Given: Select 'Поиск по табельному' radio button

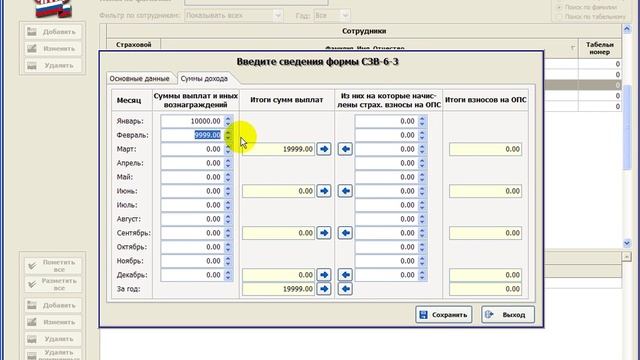Looking at the screenshot, I should pos(560,17).
